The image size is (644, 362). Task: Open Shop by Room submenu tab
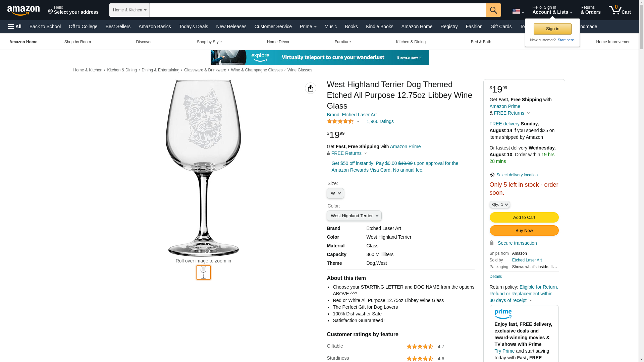(x=77, y=42)
